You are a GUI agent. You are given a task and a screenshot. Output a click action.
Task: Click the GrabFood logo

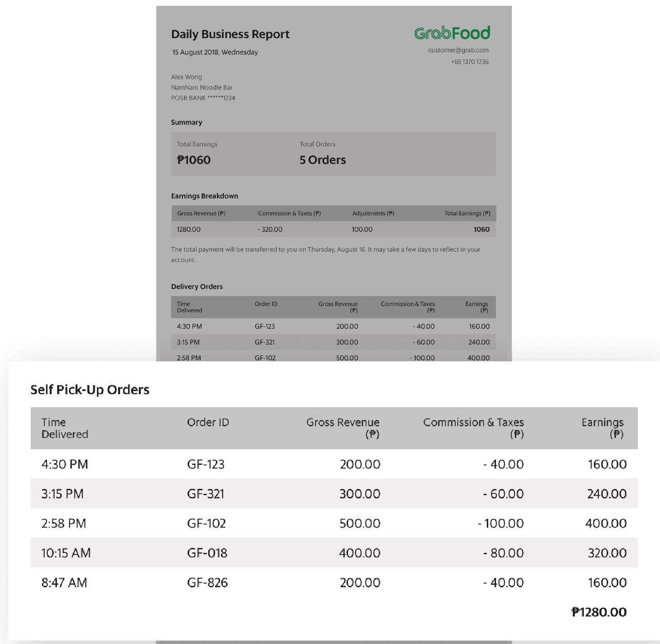(452, 33)
